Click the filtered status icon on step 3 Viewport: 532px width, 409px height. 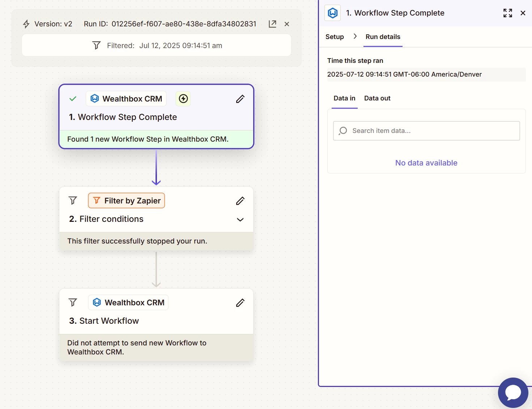pos(73,302)
